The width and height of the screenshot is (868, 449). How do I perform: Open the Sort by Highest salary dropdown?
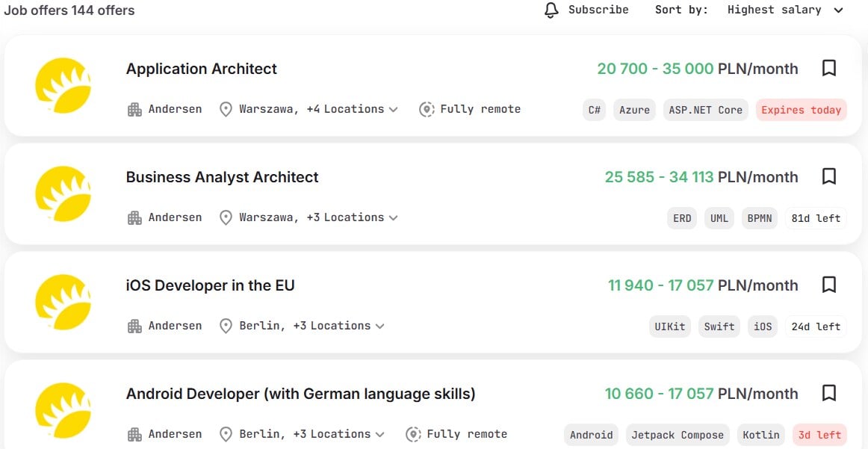pyautogui.click(x=785, y=10)
